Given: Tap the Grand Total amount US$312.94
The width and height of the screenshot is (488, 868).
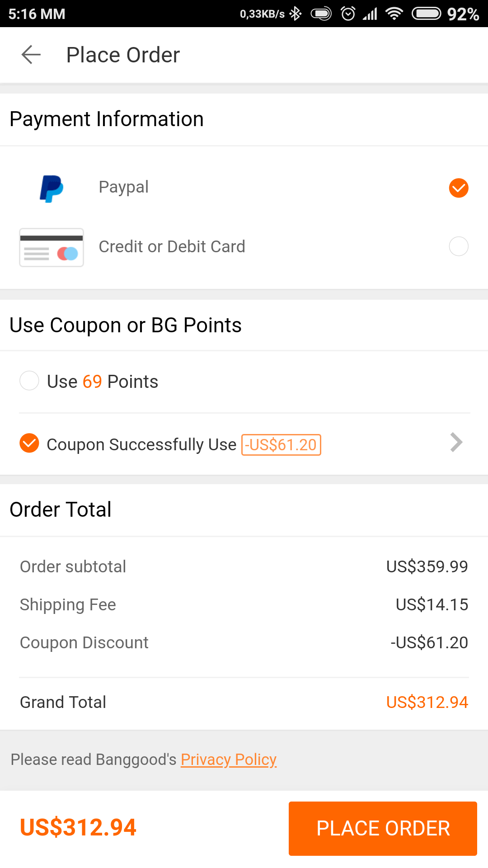Looking at the screenshot, I should click(x=427, y=702).
